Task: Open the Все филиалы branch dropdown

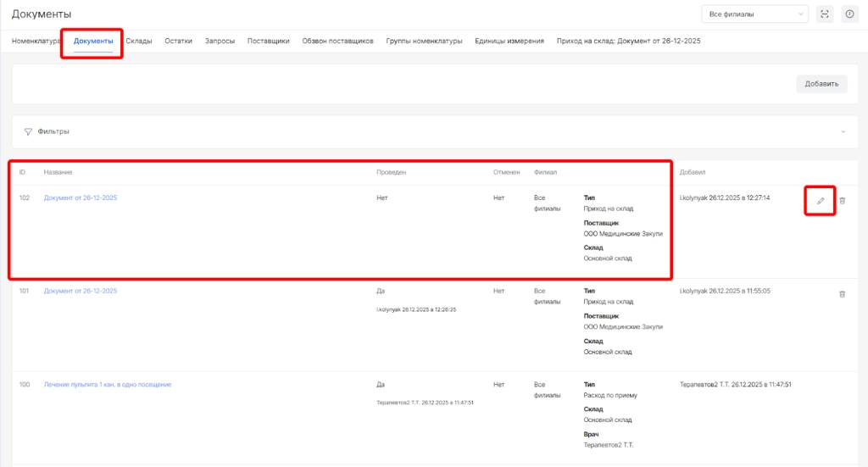Action: pyautogui.click(x=754, y=14)
